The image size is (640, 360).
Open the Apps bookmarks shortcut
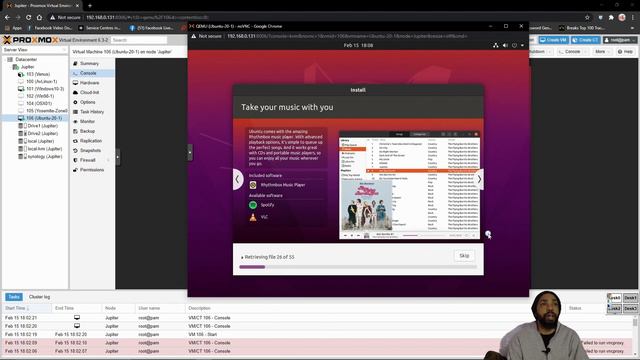(x=13, y=28)
